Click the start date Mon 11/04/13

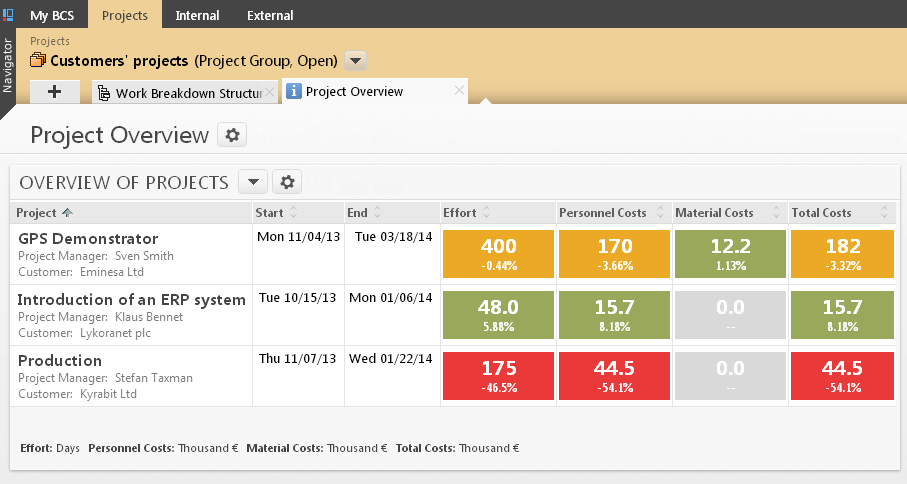[x=298, y=237]
